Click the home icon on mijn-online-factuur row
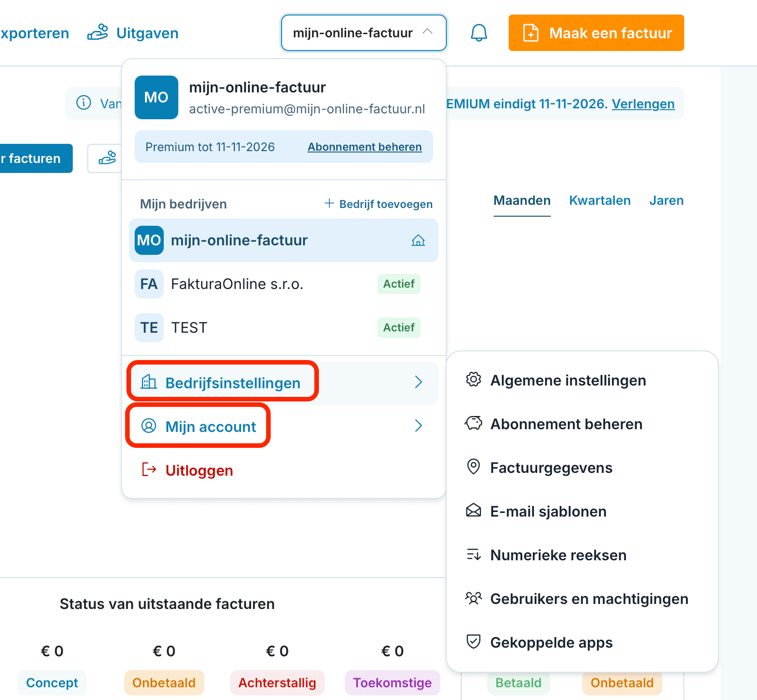757x700 pixels. coord(418,240)
